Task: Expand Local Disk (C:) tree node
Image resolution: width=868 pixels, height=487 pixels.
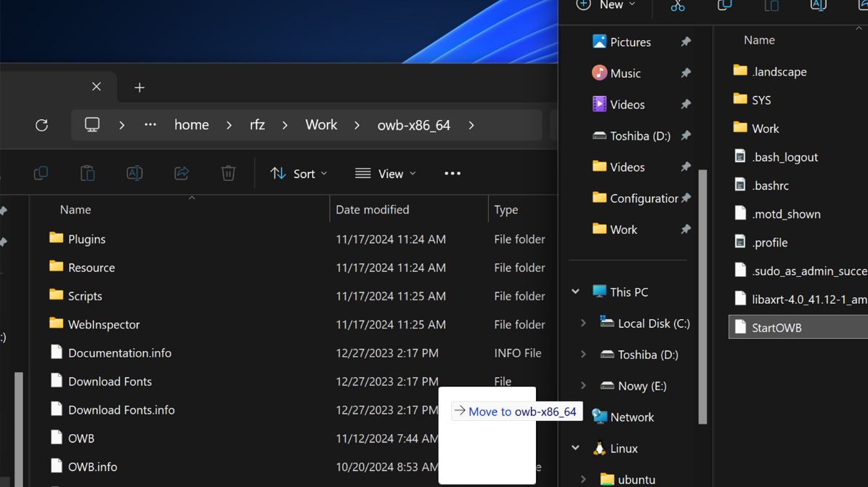Action: tap(583, 323)
